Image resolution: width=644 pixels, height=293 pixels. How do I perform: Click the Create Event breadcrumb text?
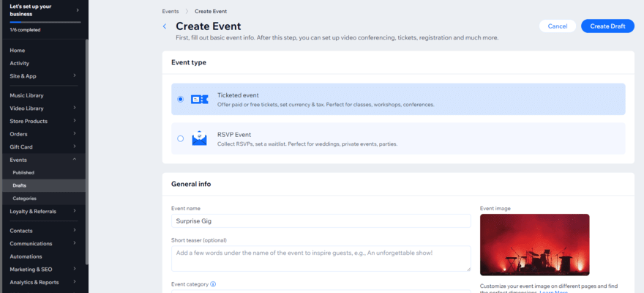coord(211,12)
